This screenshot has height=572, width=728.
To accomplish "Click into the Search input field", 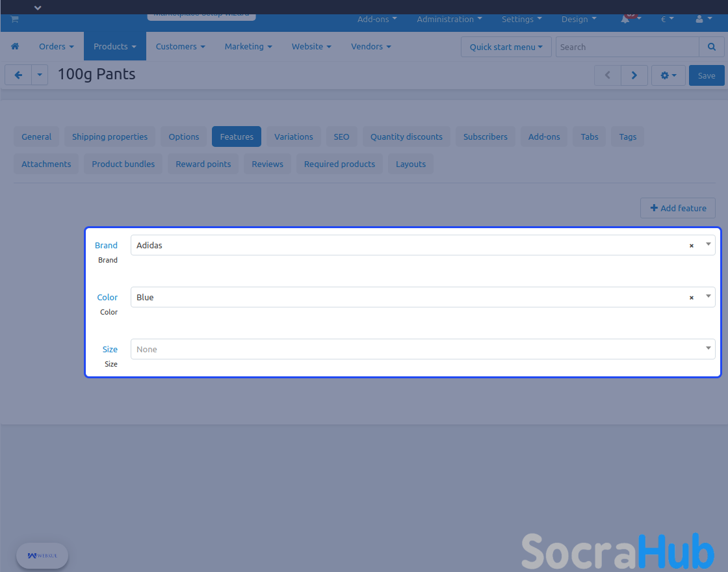I will point(627,47).
